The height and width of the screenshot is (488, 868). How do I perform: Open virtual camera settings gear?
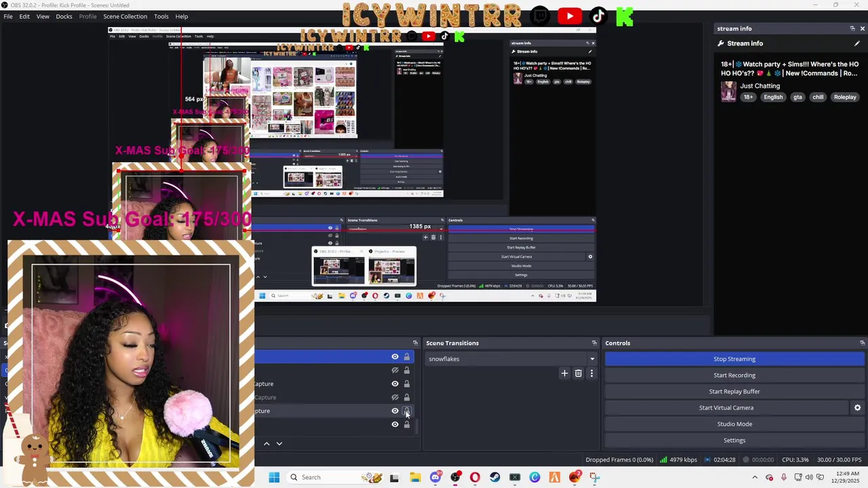tap(857, 408)
